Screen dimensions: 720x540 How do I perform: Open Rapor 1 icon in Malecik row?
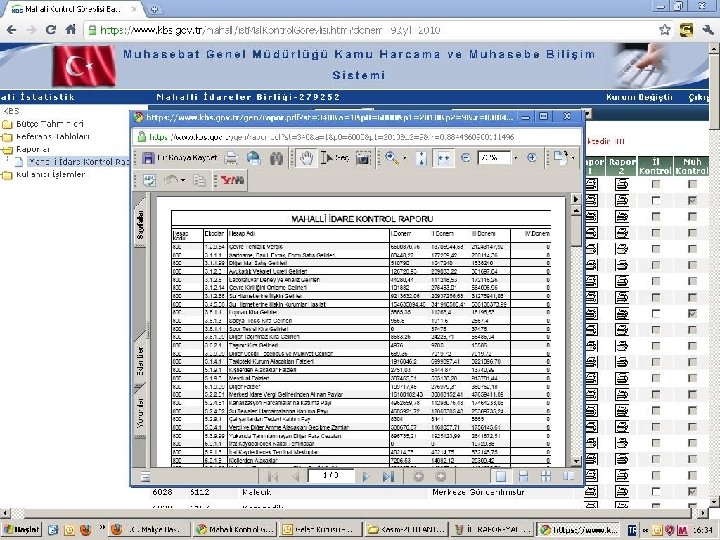591,492
